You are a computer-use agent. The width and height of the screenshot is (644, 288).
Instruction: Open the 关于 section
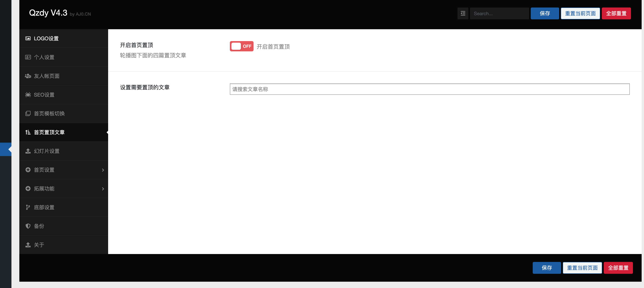[x=64, y=245]
